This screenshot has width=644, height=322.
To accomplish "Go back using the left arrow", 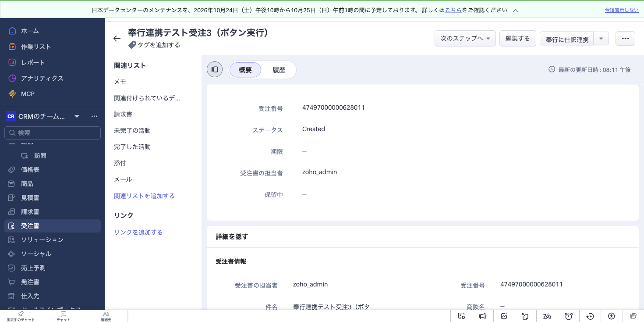I will pyautogui.click(x=117, y=39).
